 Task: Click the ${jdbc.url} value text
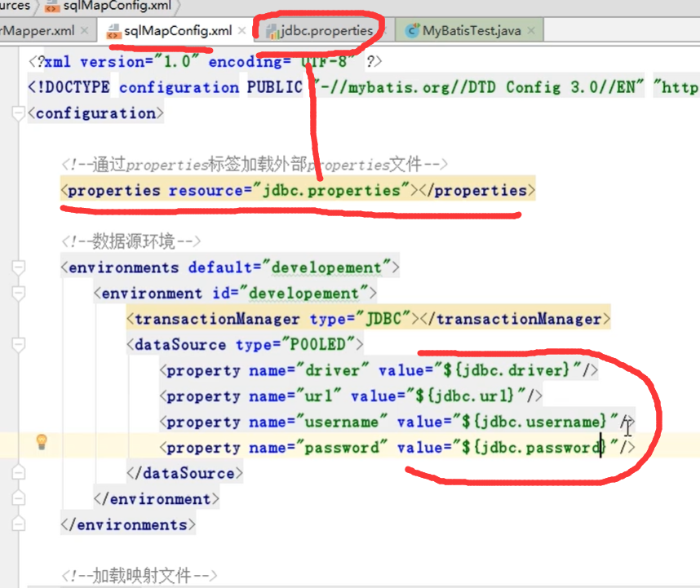465,396
